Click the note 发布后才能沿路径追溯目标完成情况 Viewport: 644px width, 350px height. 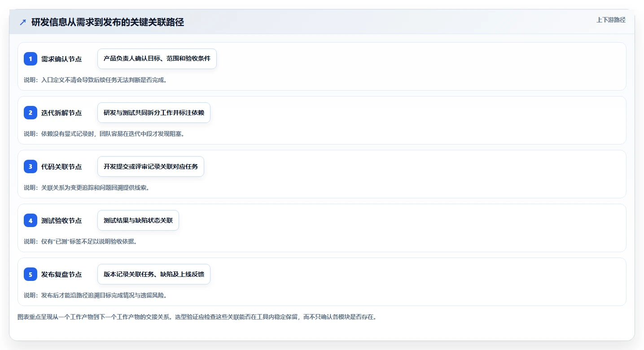click(96, 295)
